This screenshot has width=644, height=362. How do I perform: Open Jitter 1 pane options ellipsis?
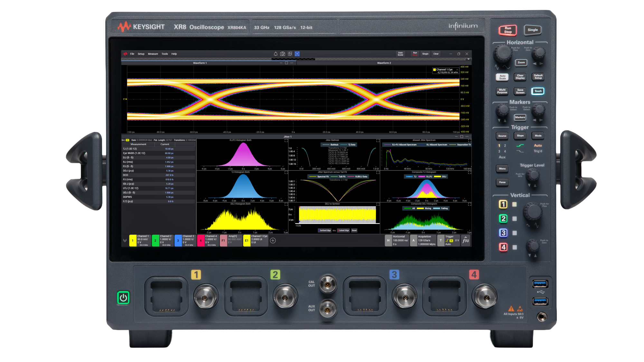(467, 137)
